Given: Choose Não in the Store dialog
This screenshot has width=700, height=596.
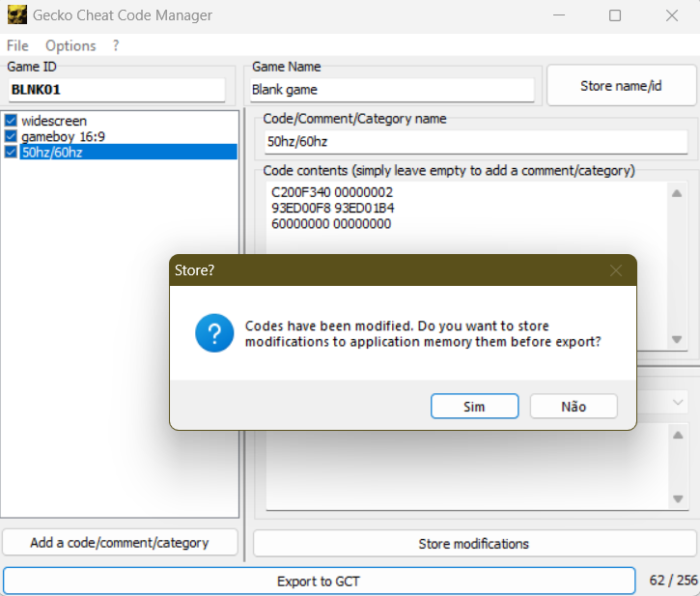Looking at the screenshot, I should coord(574,407).
